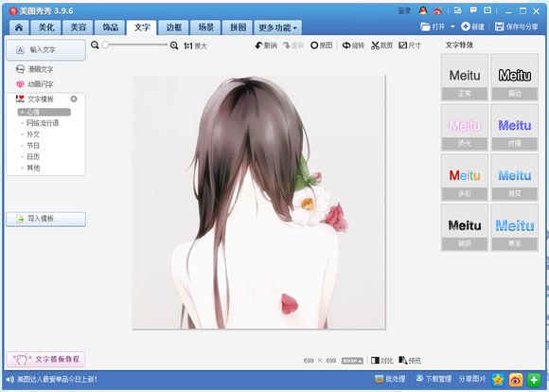Open the feedback chat icon in title bar
Viewport: 549px width, 392px height.
473,10
